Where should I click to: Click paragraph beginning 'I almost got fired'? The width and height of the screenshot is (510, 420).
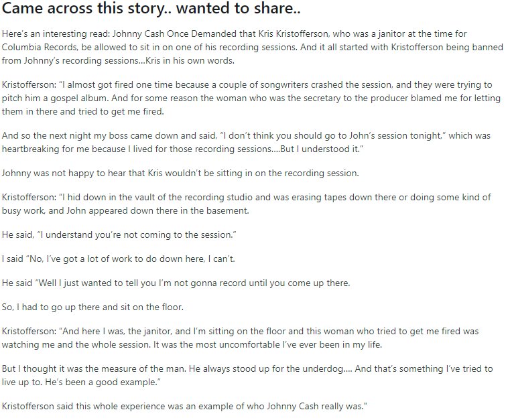point(251,98)
